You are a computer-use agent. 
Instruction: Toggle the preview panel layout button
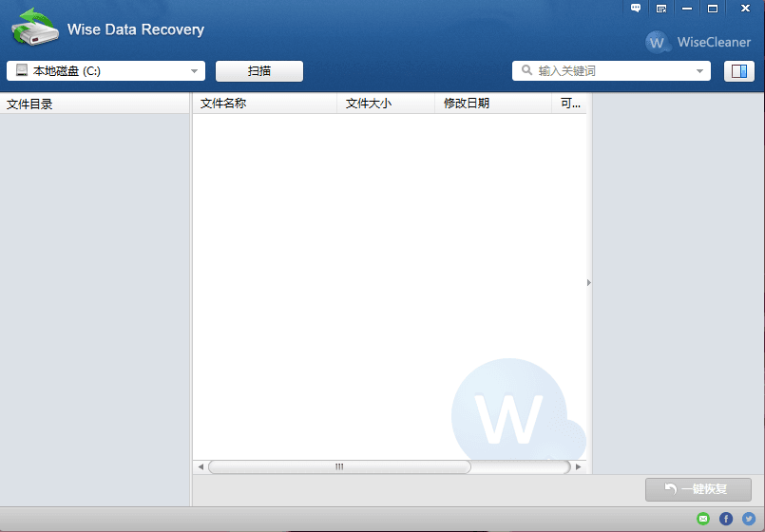(738, 71)
